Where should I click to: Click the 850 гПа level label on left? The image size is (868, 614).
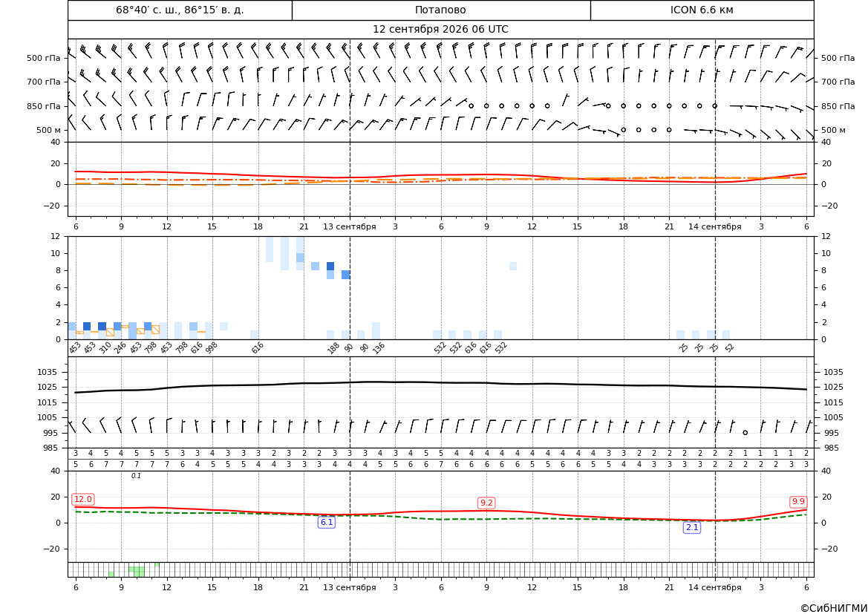(44, 106)
